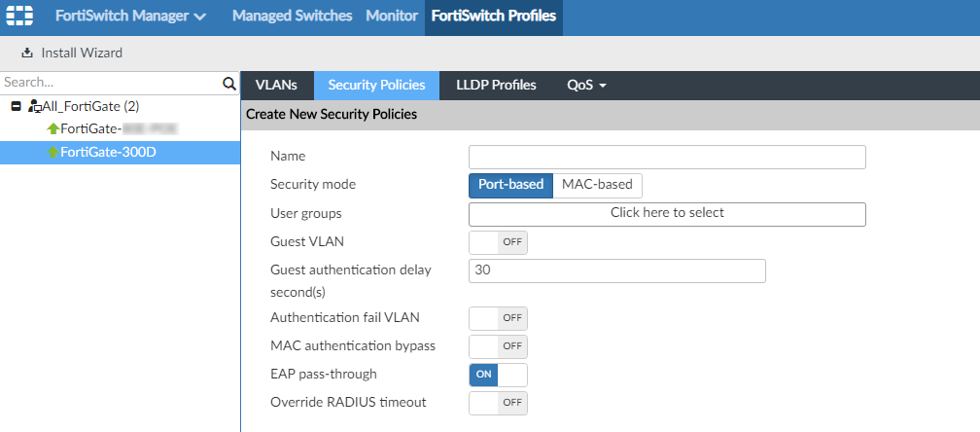The width and height of the screenshot is (980, 432).
Task: Click the Fortinet logo icon
Action: click(19, 17)
